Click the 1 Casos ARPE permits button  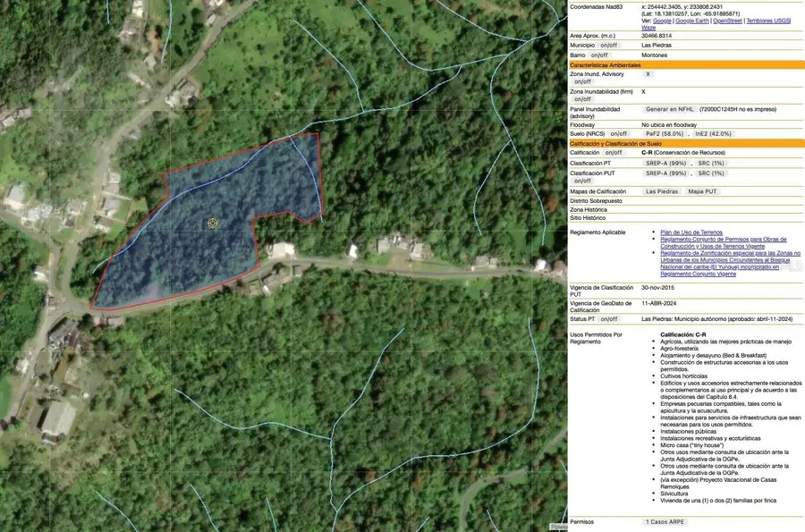(x=664, y=521)
